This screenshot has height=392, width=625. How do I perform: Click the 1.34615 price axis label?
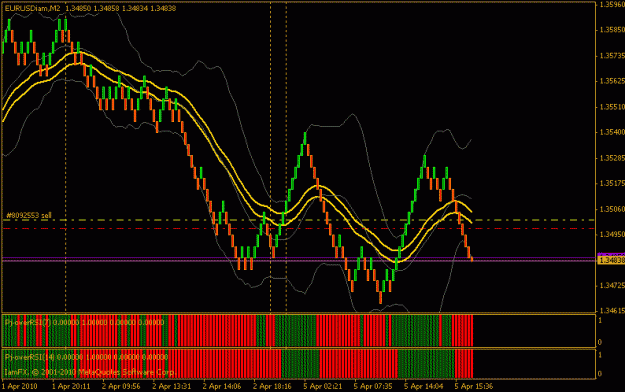point(612,311)
